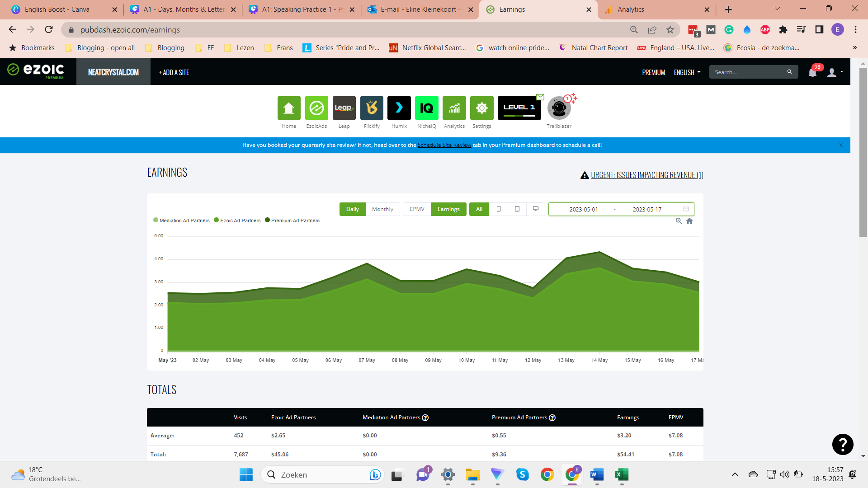Switch to the English Boost - Canva tab

tap(63, 9)
